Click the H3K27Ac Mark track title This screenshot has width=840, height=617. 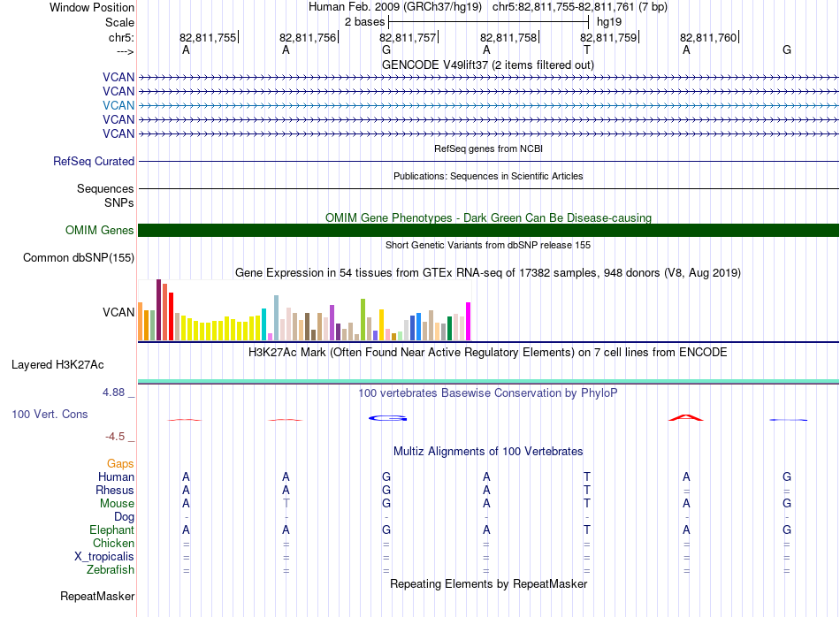click(488, 353)
